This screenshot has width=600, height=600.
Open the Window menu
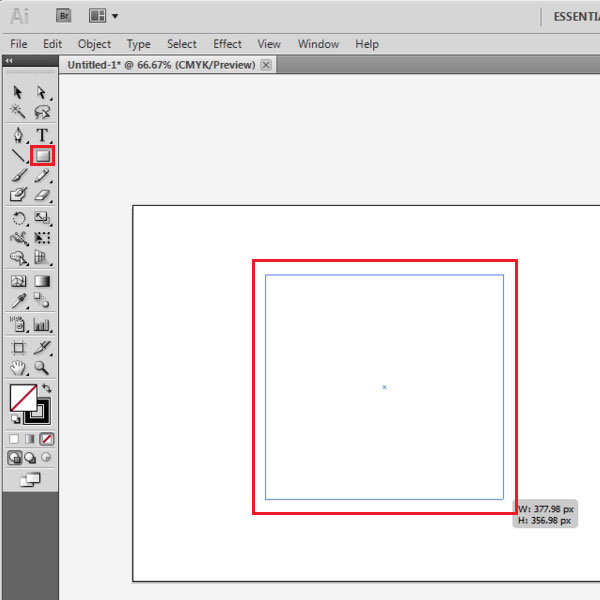tap(318, 44)
